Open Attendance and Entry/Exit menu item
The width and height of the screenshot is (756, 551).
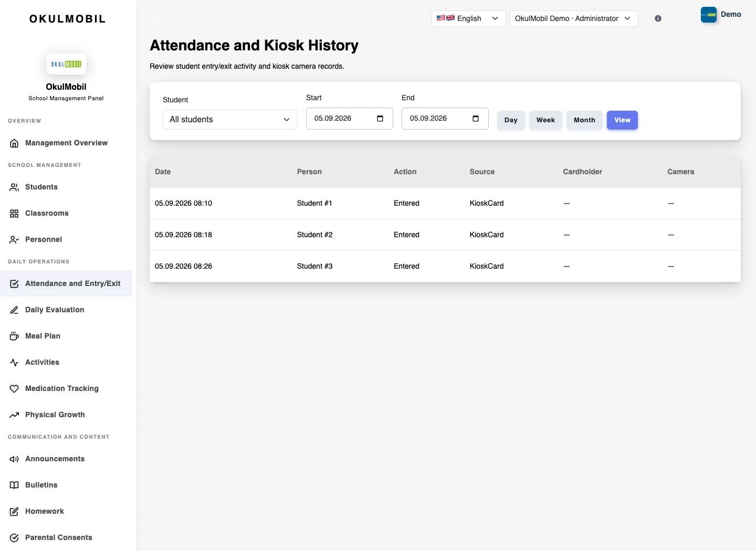pos(66,283)
